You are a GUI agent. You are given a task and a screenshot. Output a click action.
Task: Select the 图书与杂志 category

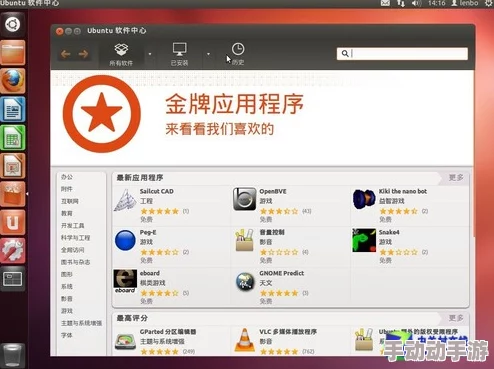tap(76, 262)
